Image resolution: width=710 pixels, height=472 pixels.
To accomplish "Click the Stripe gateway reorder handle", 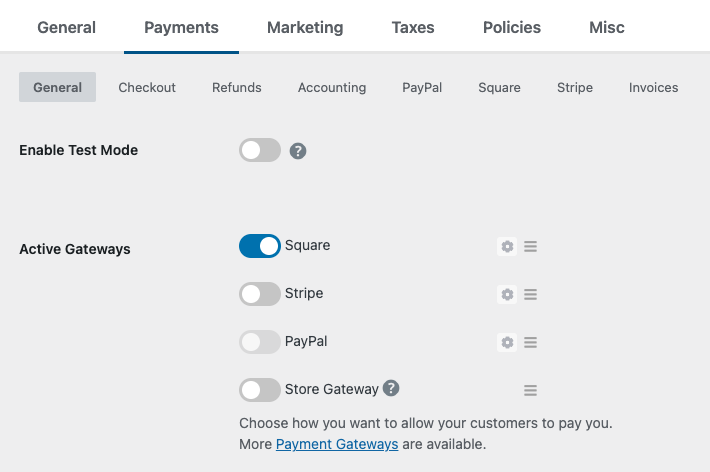I will coord(531,294).
